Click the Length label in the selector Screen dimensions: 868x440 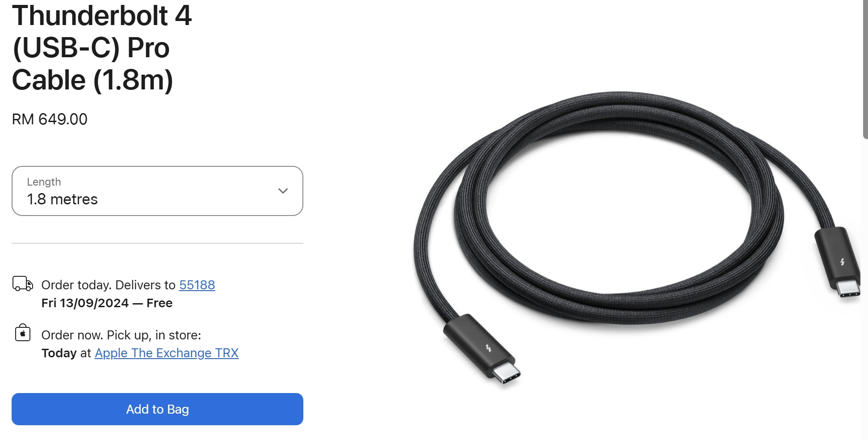click(x=44, y=182)
